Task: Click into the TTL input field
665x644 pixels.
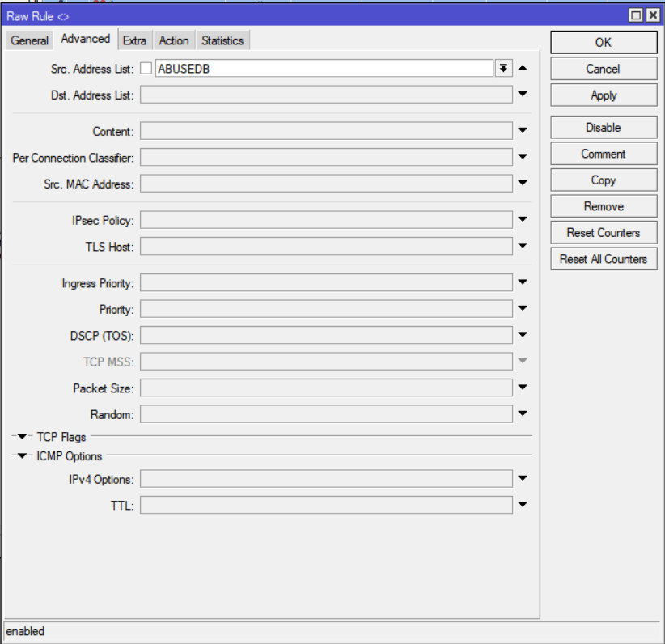Action: tap(326, 506)
